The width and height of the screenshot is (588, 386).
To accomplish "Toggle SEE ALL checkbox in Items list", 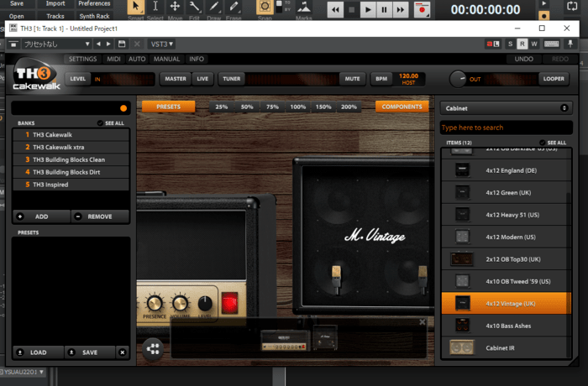I will pyautogui.click(x=543, y=143).
